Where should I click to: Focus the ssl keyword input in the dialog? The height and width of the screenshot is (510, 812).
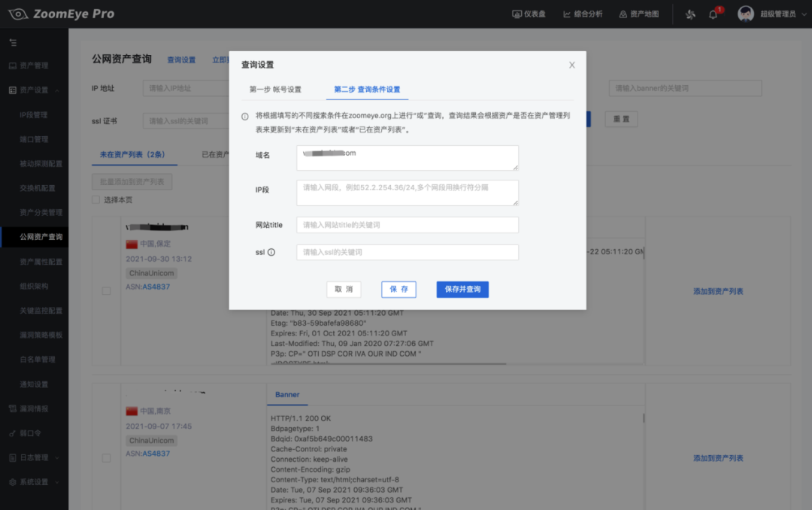click(x=408, y=253)
